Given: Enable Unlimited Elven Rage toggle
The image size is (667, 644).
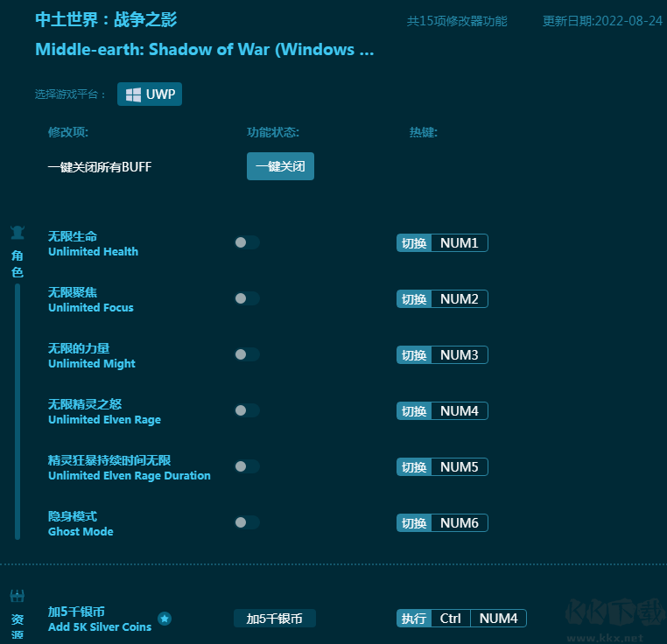Looking at the screenshot, I should click(246, 410).
